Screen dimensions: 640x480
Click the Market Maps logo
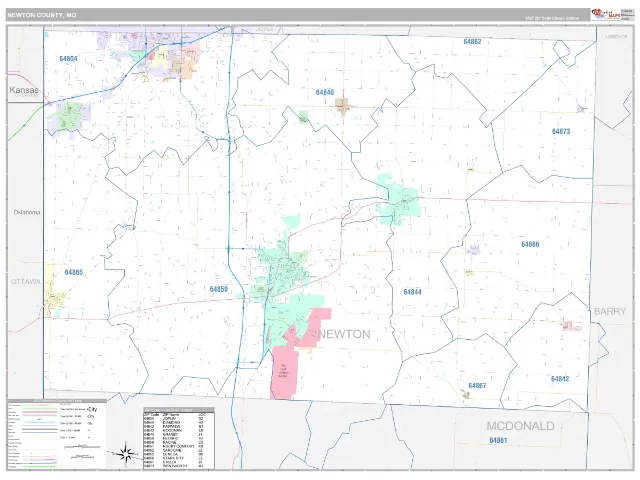(606, 15)
